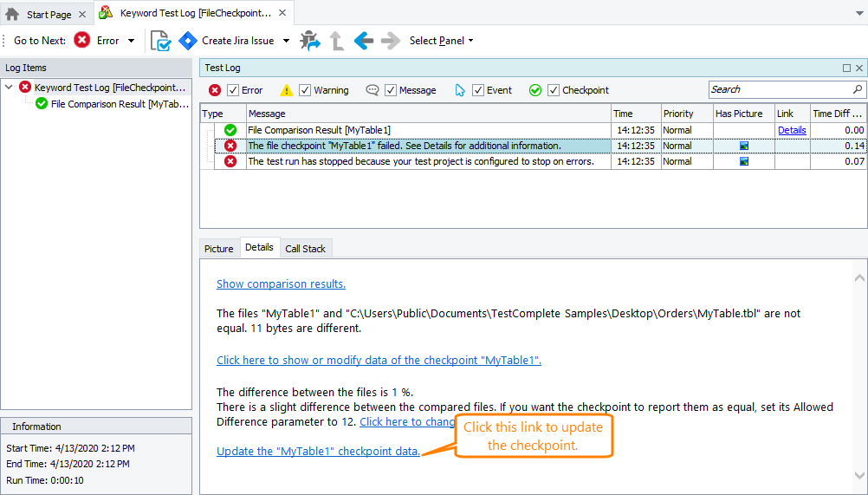
Task: Toggle the Warning filter checkbox
Action: (x=305, y=90)
